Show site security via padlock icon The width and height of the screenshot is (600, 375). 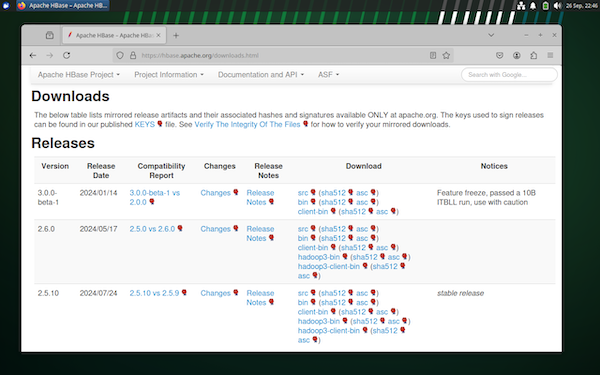coord(133,55)
